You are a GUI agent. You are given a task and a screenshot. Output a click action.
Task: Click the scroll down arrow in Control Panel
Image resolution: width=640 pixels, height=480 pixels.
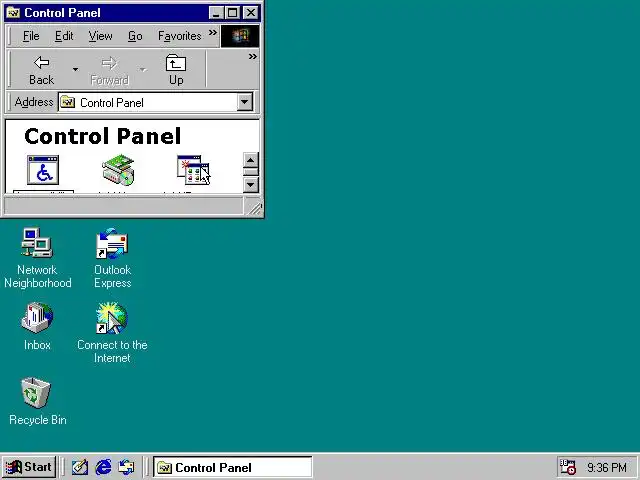point(251,185)
